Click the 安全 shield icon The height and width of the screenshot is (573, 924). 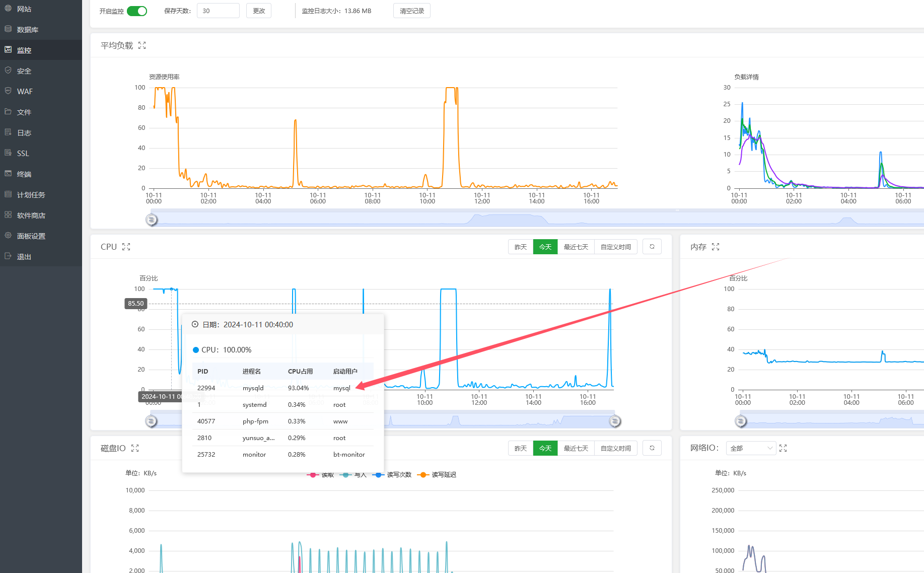click(8, 70)
